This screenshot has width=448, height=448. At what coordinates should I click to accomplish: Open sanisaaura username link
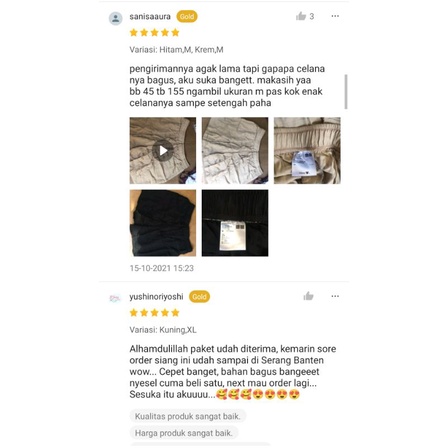150,16
